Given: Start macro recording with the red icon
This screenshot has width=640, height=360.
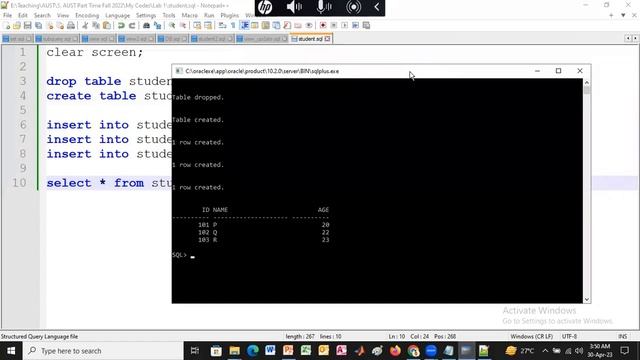Looking at the screenshot, I should [x=323, y=25].
